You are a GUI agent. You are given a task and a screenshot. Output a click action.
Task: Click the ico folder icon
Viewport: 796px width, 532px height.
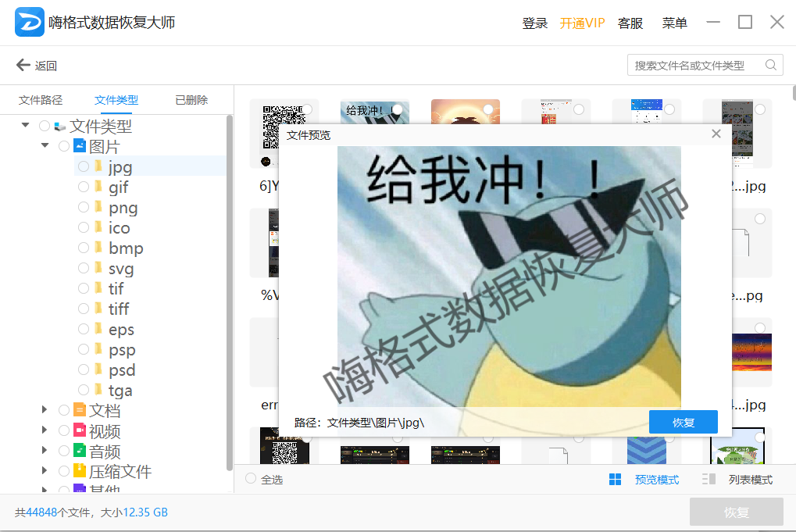98,227
